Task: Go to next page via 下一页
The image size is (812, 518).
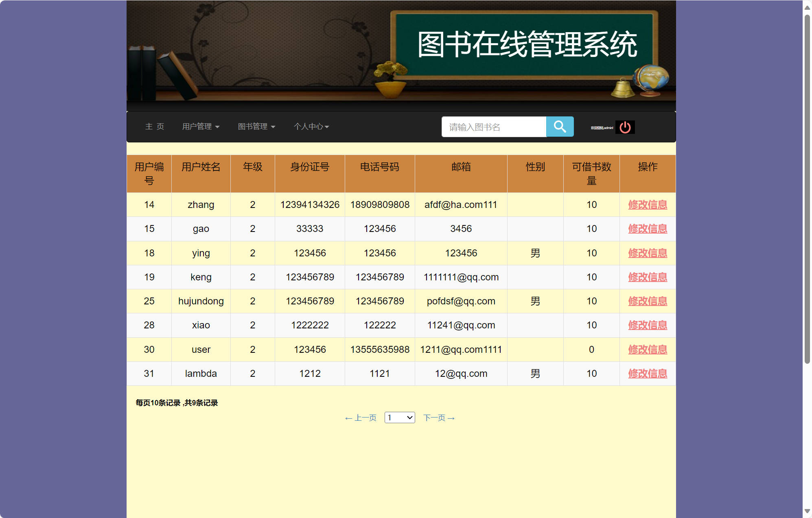Action: pos(438,417)
